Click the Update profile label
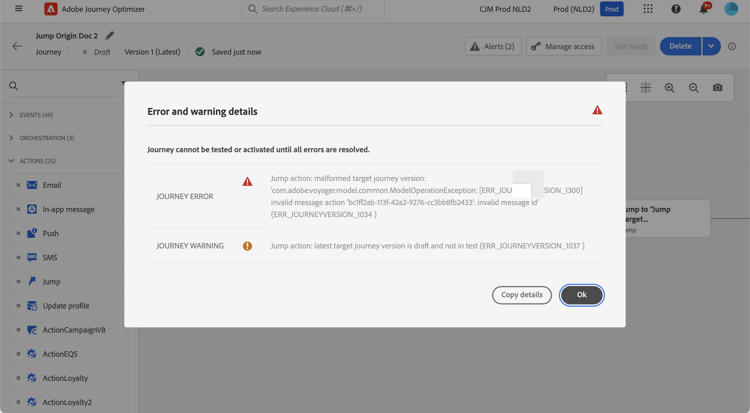 pyautogui.click(x=66, y=306)
